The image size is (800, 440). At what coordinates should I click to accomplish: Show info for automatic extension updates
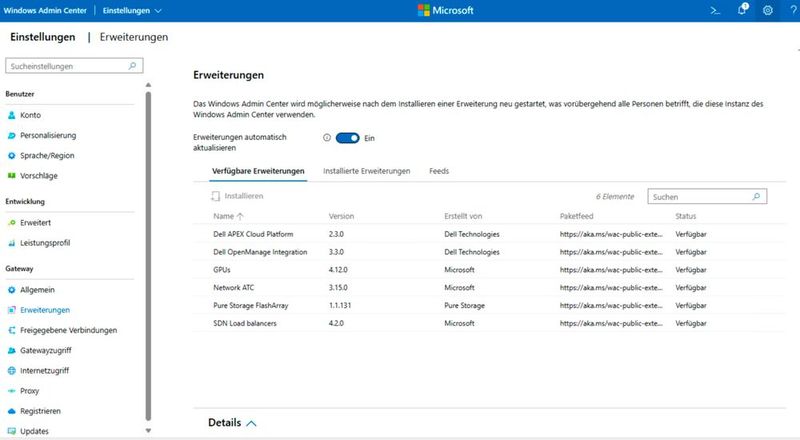[x=327, y=138]
